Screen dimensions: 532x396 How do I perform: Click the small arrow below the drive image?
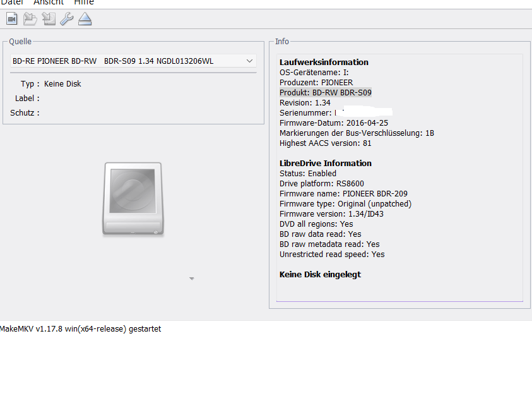pos(192,279)
